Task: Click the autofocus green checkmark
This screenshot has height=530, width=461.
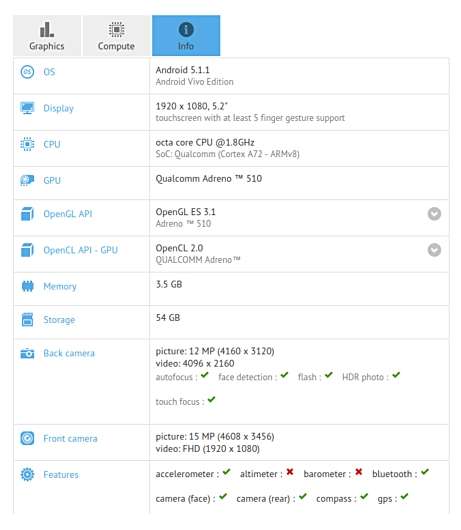Action: (x=204, y=375)
